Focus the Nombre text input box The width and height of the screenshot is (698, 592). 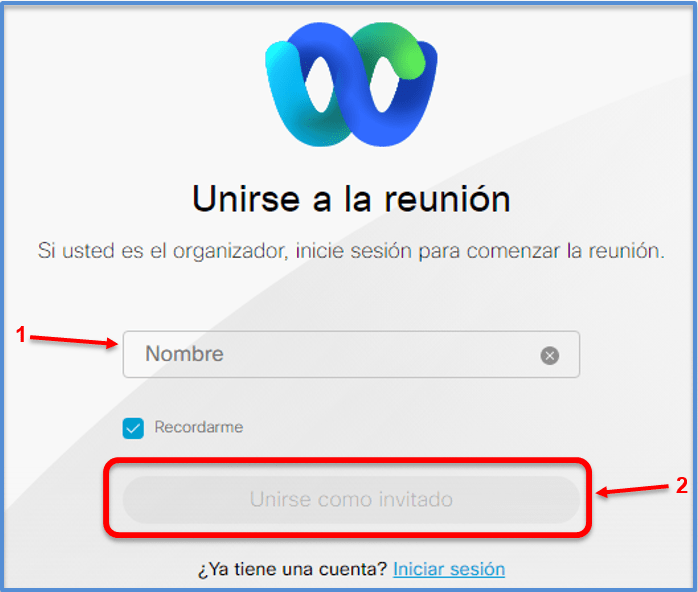[x=351, y=354]
